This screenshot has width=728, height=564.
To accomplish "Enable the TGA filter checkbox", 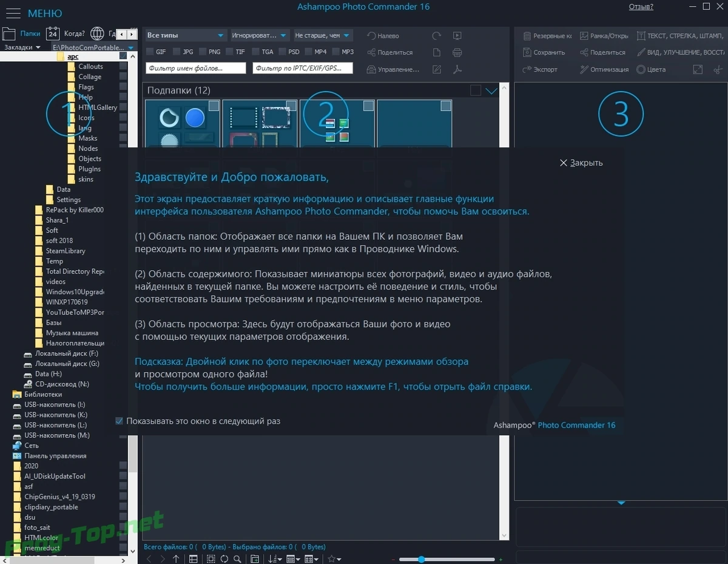I will click(x=255, y=52).
